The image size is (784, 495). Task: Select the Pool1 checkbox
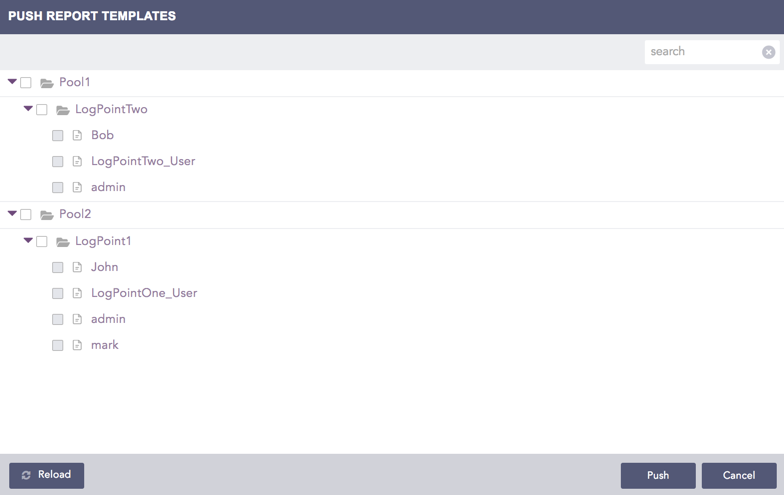[x=26, y=83]
